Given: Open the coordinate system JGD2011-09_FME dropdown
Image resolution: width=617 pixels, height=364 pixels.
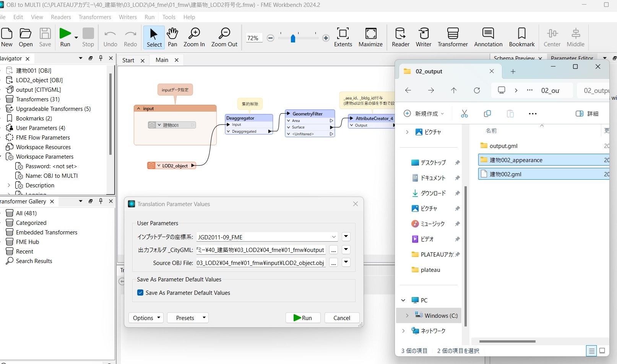Looking at the screenshot, I should (334, 237).
